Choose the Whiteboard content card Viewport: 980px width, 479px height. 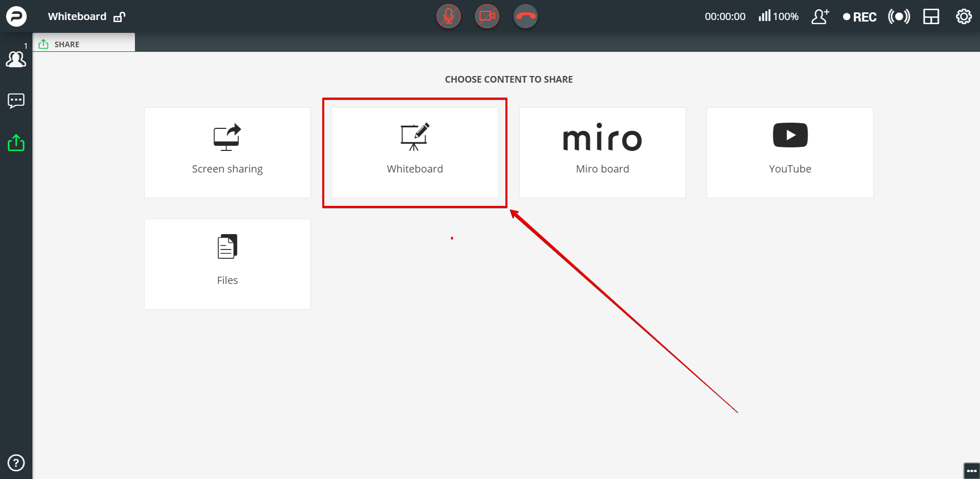pyautogui.click(x=415, y=152)
